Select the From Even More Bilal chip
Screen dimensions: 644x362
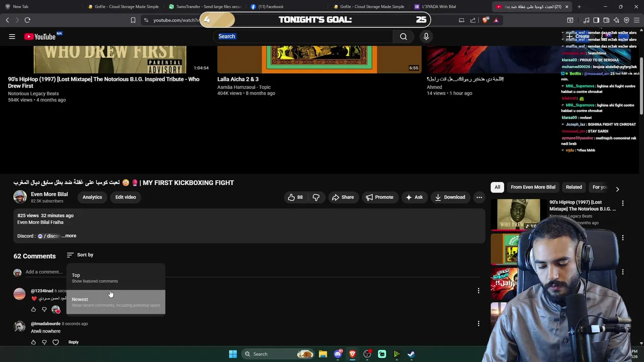pyautogui.click(x=533, y=187)
